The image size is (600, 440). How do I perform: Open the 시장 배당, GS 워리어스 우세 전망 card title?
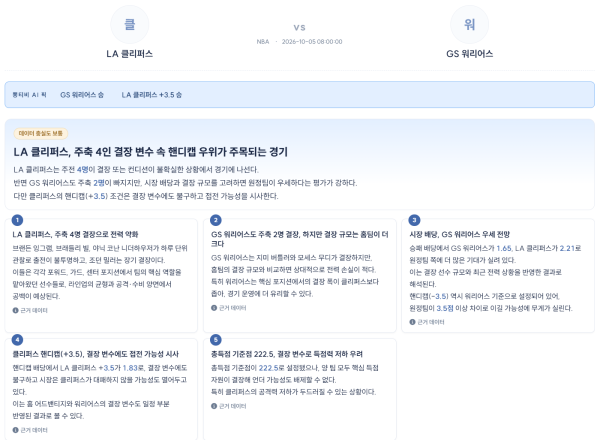click(459, 234)
